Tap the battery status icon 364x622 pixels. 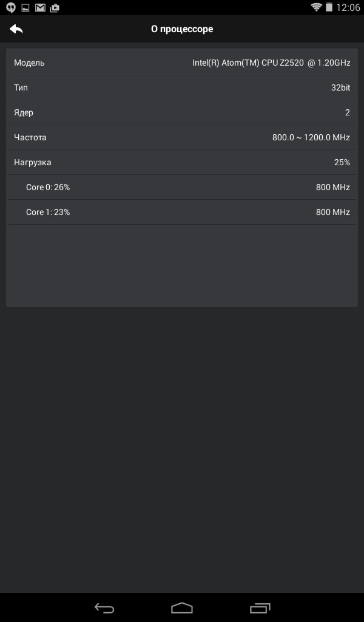(329, 7)
